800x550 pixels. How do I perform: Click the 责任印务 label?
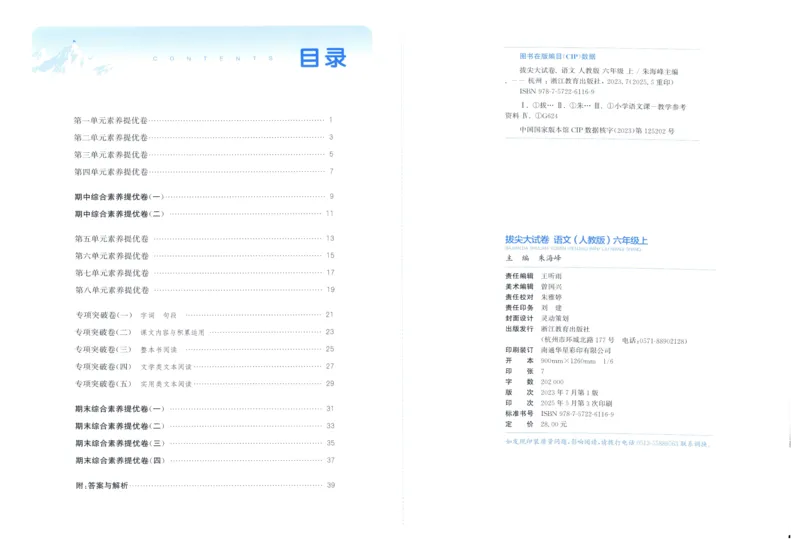[x=519, y=308]
